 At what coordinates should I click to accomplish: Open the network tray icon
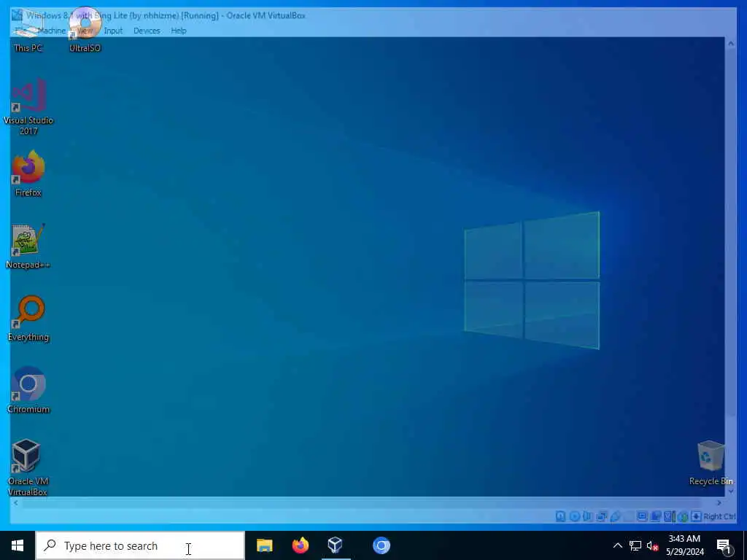tap(635, 545)
